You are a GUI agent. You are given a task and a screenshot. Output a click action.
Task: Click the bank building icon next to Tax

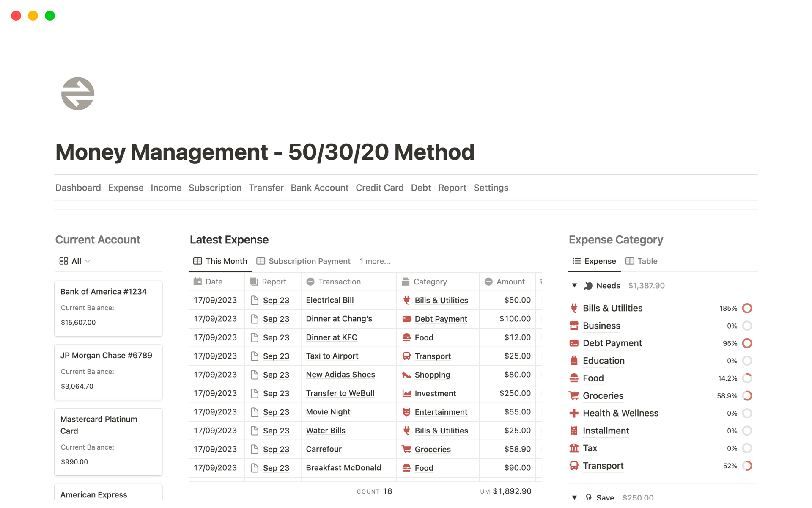[574, 448]
